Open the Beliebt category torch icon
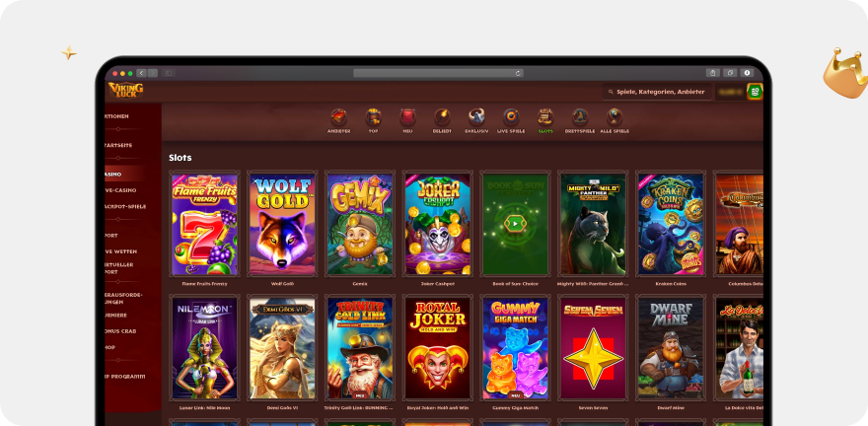Viewport: 868px width, 426px height. tap(442, 118)
